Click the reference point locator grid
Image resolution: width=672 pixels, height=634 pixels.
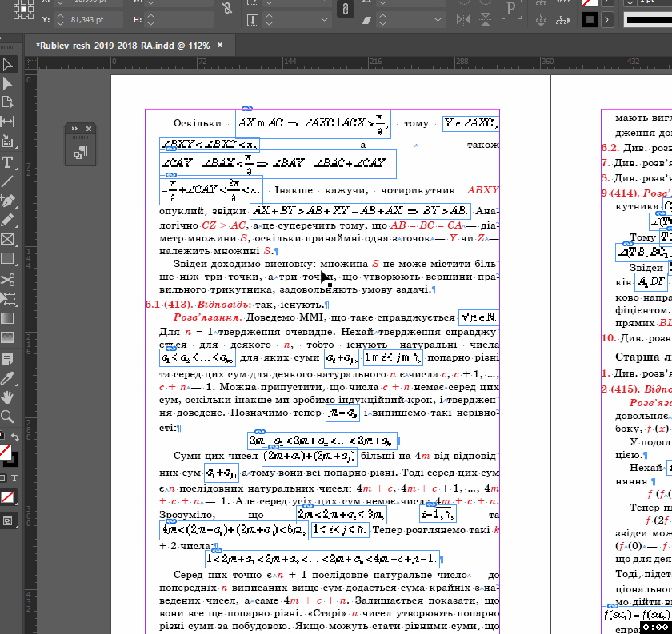23,10
